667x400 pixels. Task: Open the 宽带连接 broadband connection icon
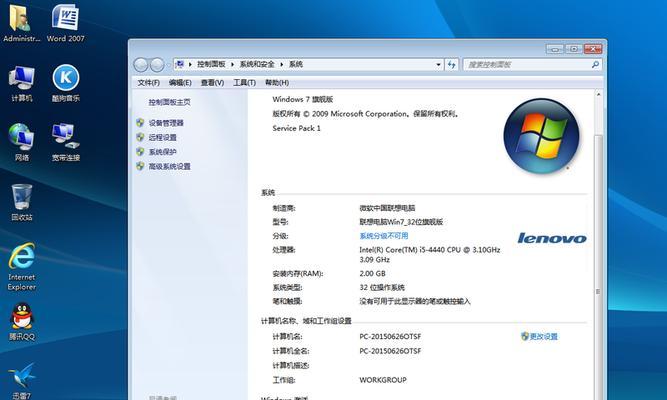[x=66, y=139]
